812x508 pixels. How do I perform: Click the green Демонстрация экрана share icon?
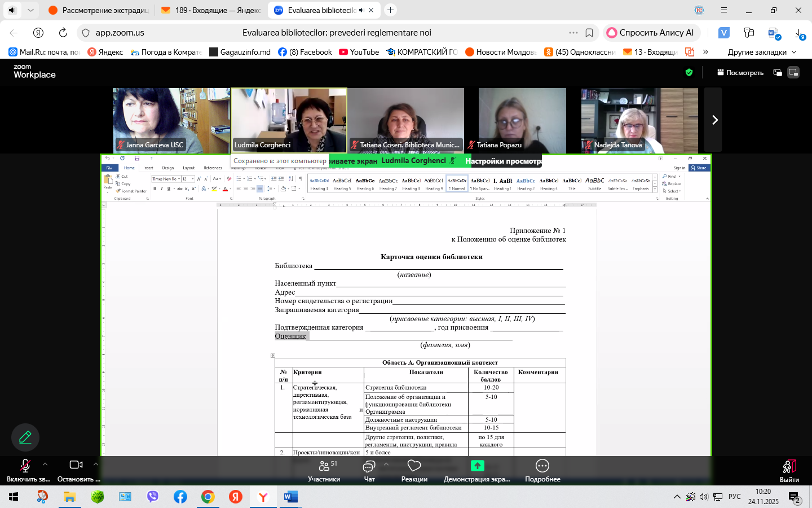[477, 466]
